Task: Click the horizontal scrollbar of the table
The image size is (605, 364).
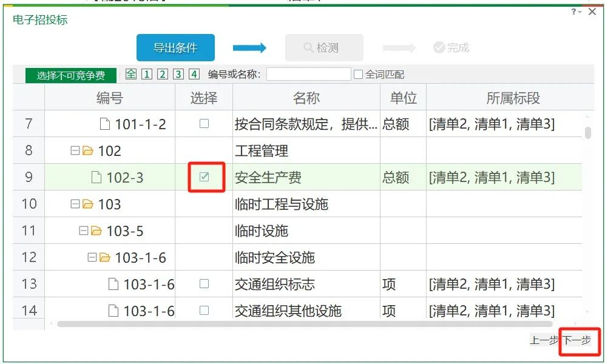Action: point(305,324)
